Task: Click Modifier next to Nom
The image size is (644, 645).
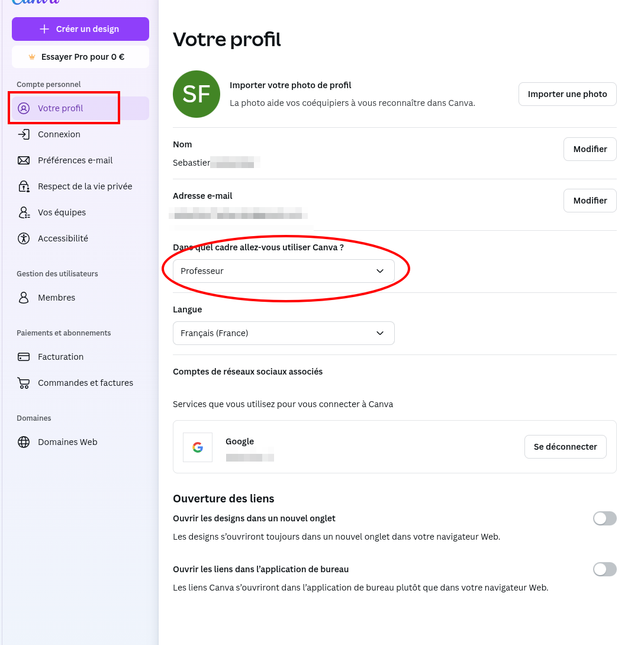Action: coord(590,149)
